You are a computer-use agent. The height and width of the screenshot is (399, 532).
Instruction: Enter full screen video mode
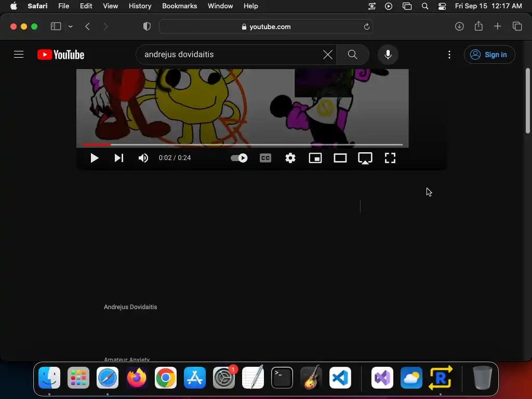390,158
